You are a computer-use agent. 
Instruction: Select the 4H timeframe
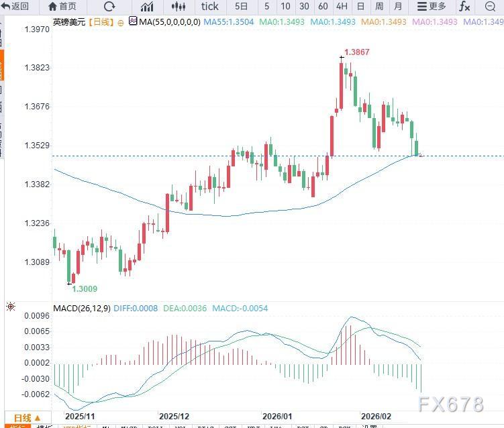pos(342,7)
